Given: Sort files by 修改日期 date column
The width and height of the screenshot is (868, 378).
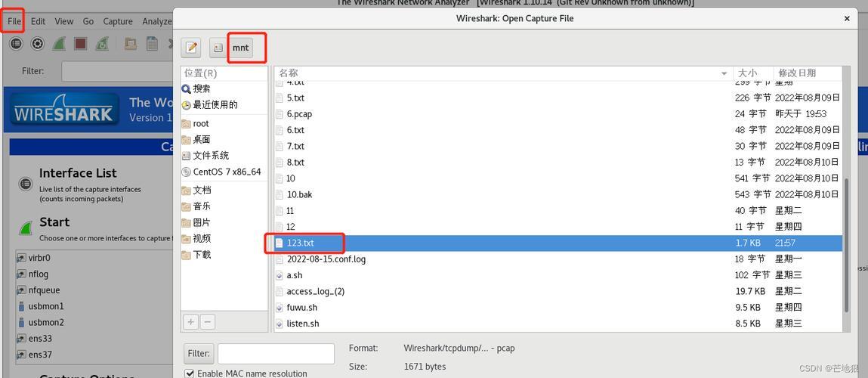Looking at the screenshot, I should (x=807, y=73).
